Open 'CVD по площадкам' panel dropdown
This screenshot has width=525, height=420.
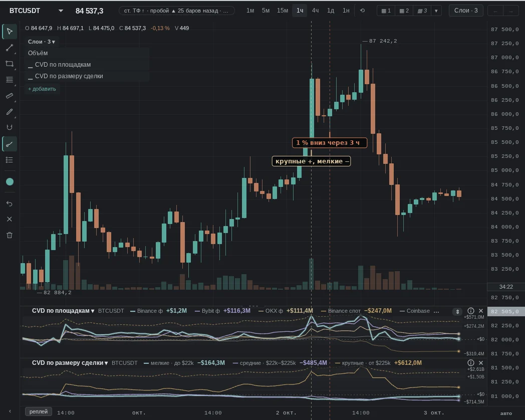tap(63, 311)
